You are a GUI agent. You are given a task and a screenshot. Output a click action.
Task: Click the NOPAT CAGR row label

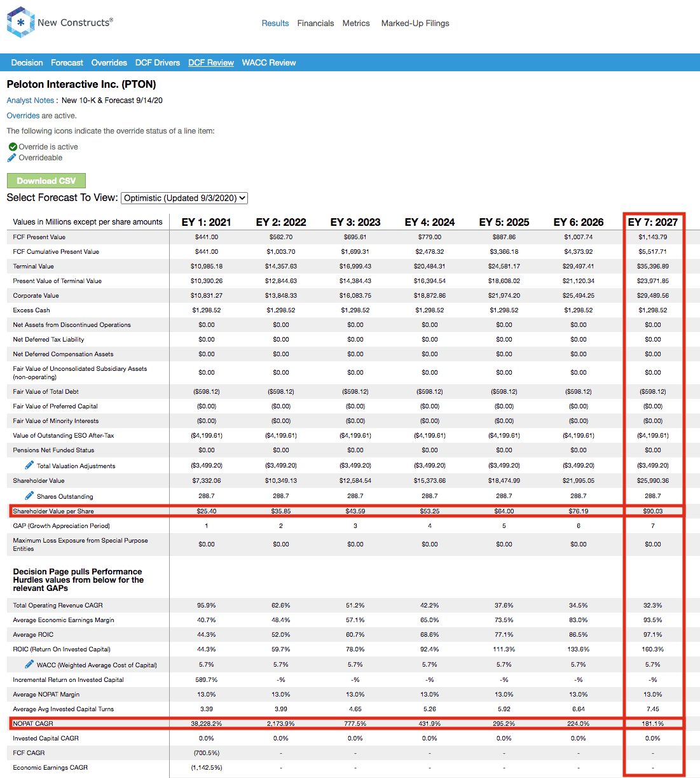coord(33,724)
